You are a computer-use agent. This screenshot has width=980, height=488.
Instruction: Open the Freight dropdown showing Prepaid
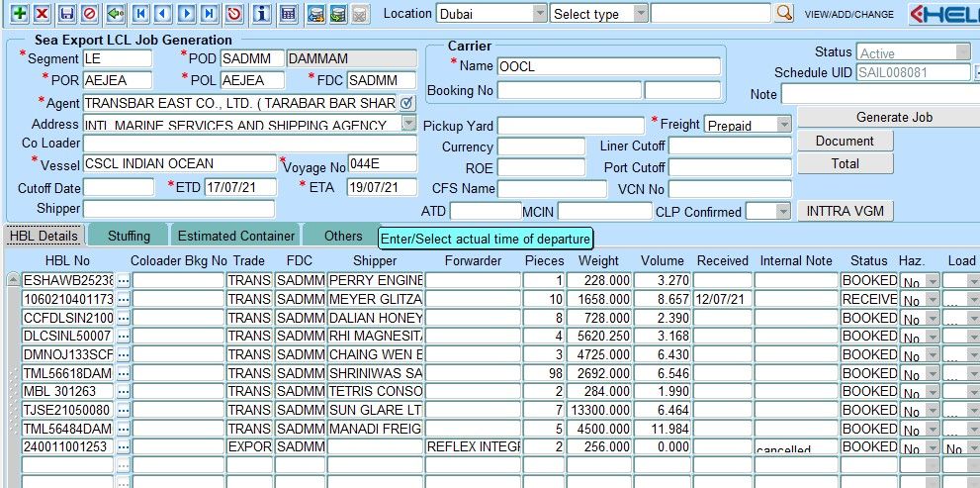pos(784,125)
